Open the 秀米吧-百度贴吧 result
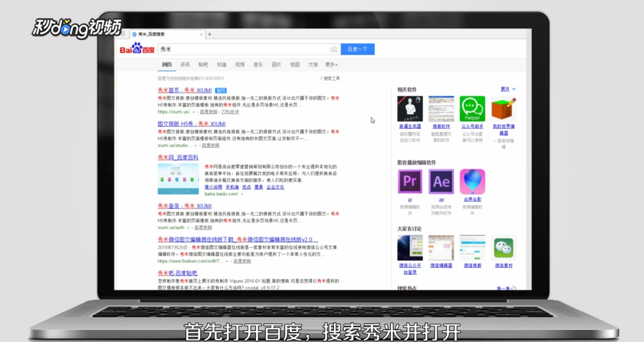 177,273
